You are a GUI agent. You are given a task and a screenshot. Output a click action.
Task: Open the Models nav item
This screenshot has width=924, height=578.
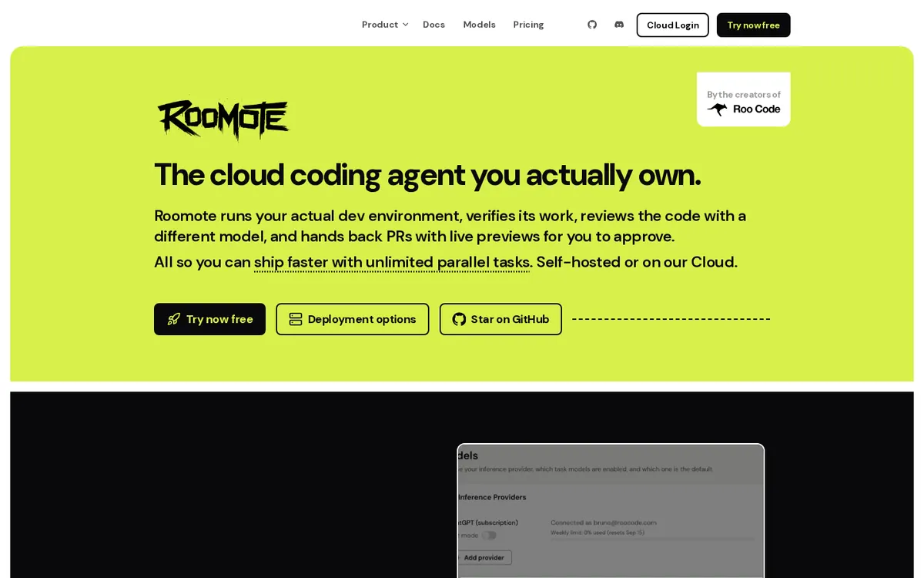pyautogui.click(x=479, y=25)
